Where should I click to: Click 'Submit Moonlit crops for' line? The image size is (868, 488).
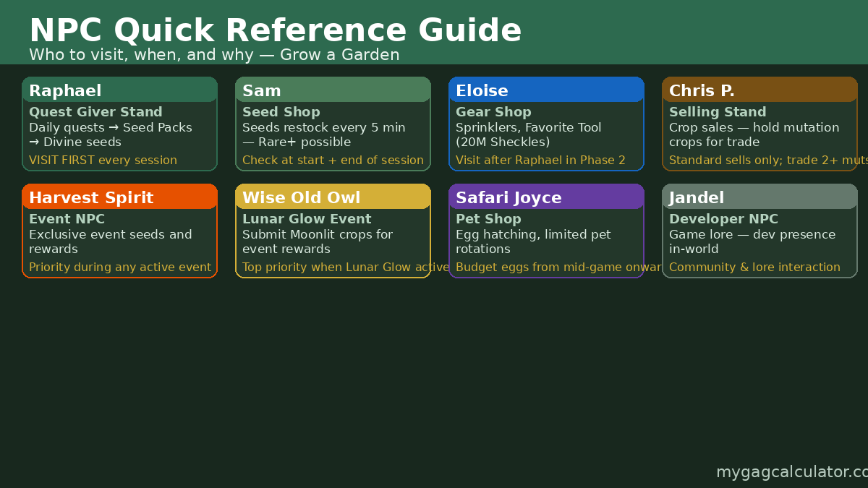318,234
